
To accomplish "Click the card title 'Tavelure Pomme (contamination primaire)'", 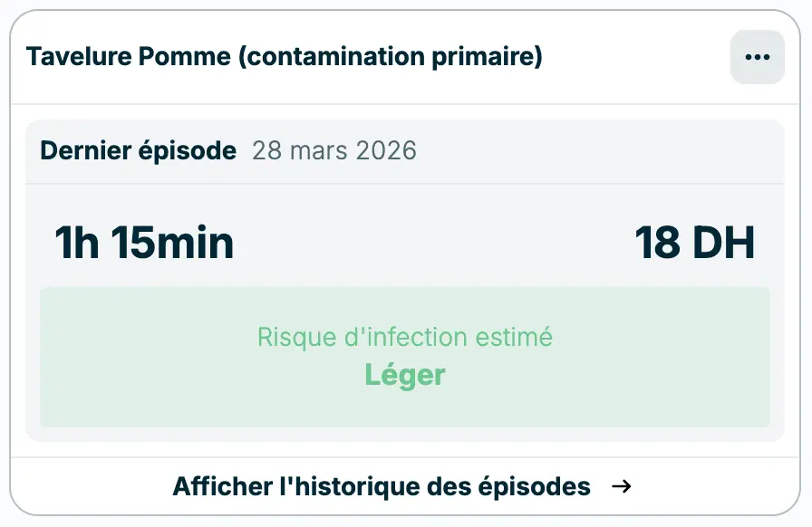I will [285, 56].
